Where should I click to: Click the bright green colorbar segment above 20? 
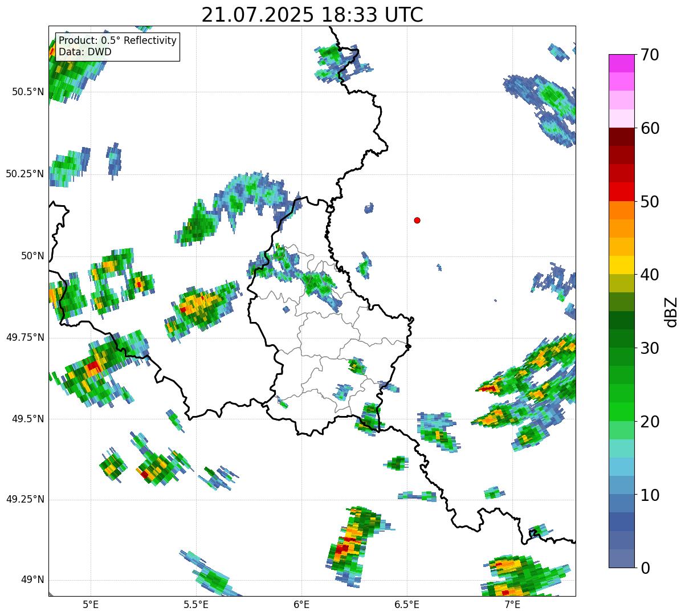[622, 411]
